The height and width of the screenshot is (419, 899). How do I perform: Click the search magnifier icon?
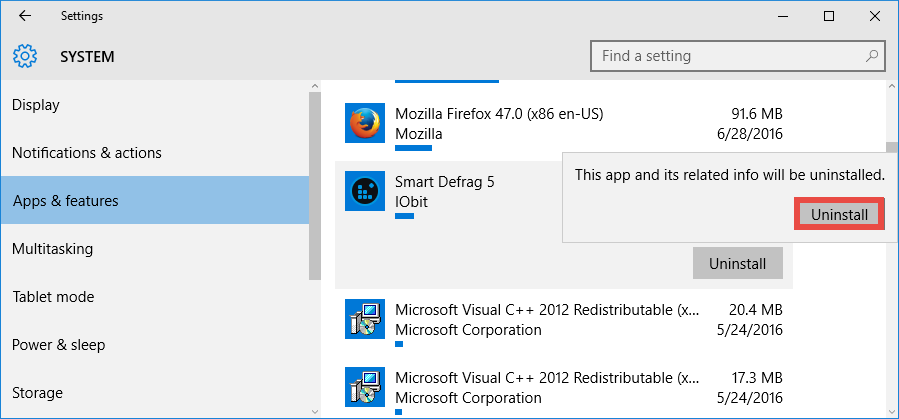871,56
